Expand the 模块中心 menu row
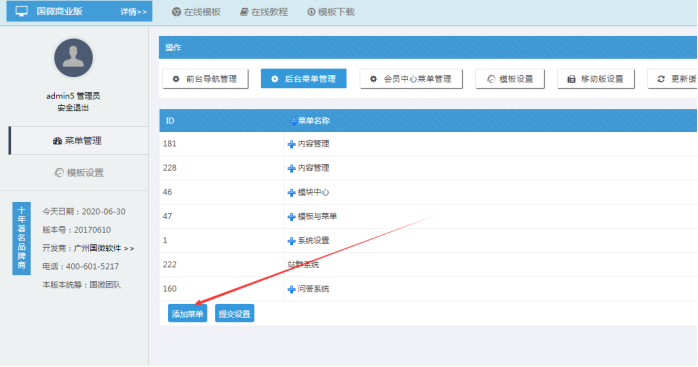The image size is (698, 367). click(292, 192)
